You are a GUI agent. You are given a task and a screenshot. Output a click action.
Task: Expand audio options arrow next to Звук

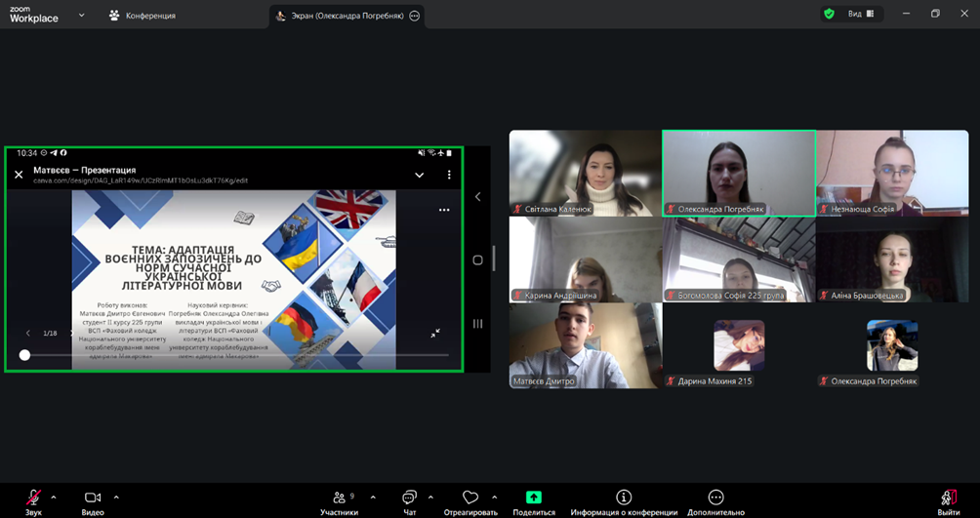[x=54, y=497]
